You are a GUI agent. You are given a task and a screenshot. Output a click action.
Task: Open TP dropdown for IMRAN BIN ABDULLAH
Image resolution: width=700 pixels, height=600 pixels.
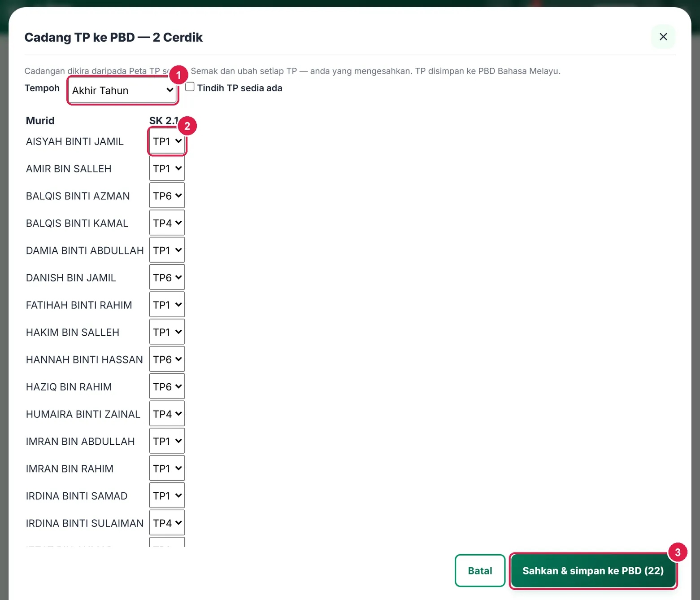[167, 442]
